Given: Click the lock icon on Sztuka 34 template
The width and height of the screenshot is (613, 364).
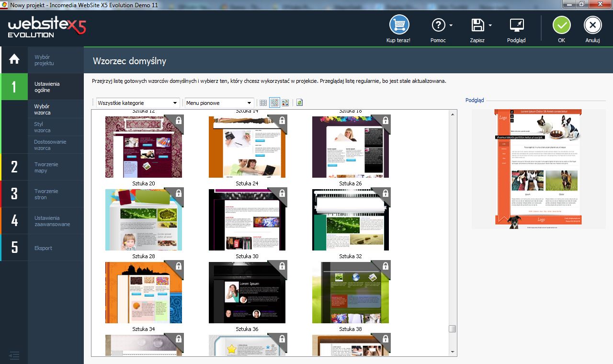Looking at the screenshot, I should click(x=178, y=339).
